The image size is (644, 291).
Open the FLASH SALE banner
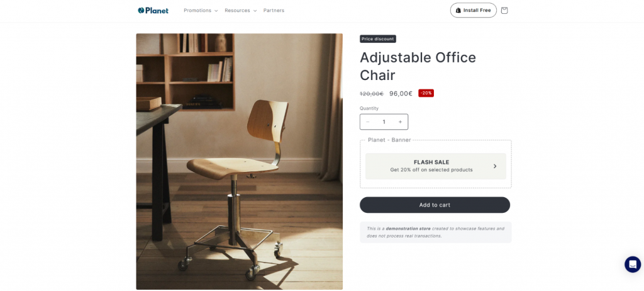click(436, 166)
